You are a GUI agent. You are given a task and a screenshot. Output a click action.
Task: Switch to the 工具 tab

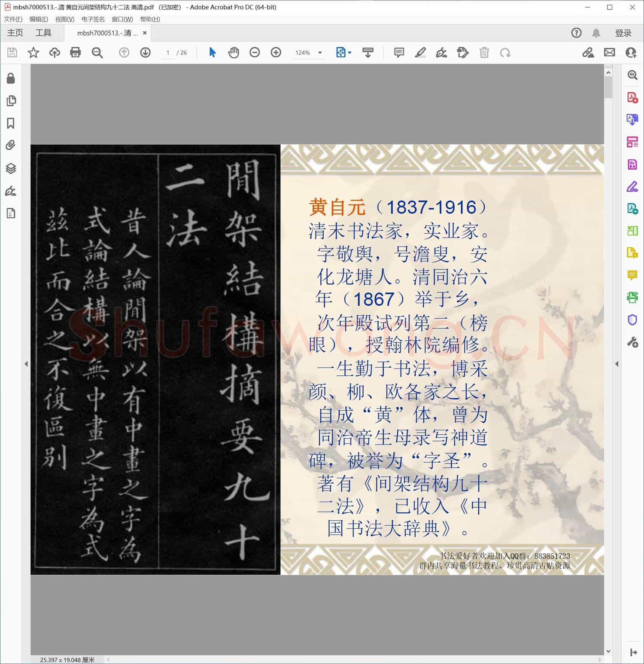[x=43, y=33]
